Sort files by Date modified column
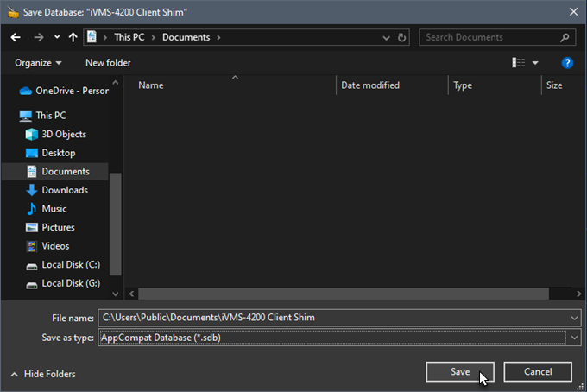The height and width of the screenshot is (392, 587). click(x=369, y=85)
